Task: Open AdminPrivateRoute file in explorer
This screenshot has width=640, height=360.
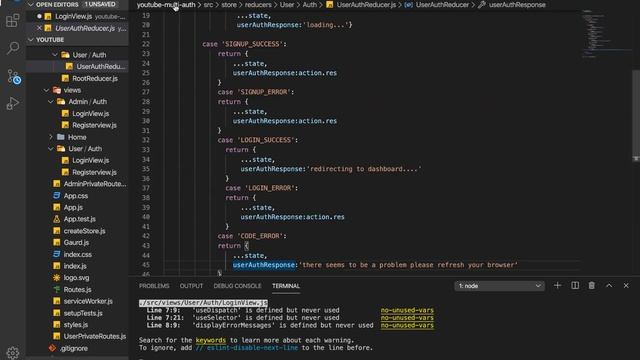Action: pos(95,184)
